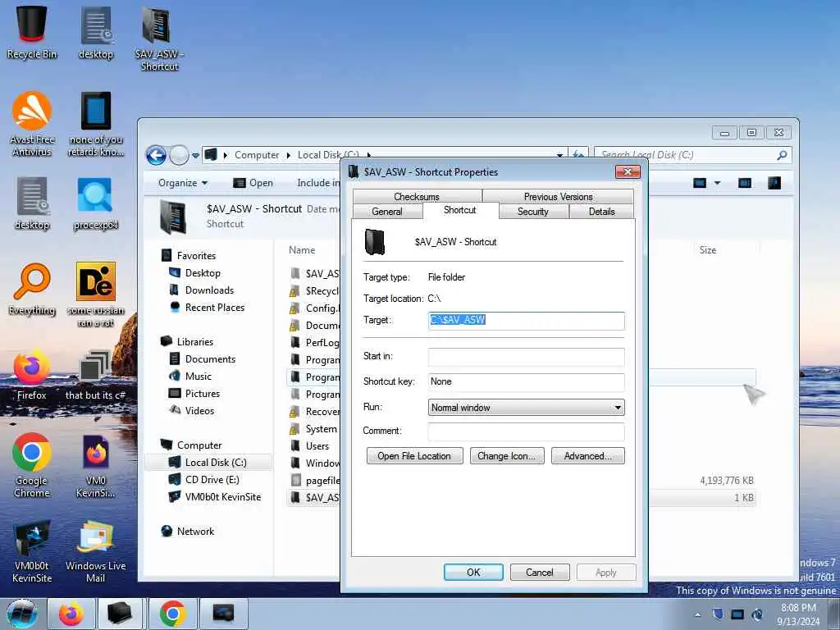The height and width of the screenshot is (630, 840).
Task: Open the Security tab
Action: click(x=533, y=212)
